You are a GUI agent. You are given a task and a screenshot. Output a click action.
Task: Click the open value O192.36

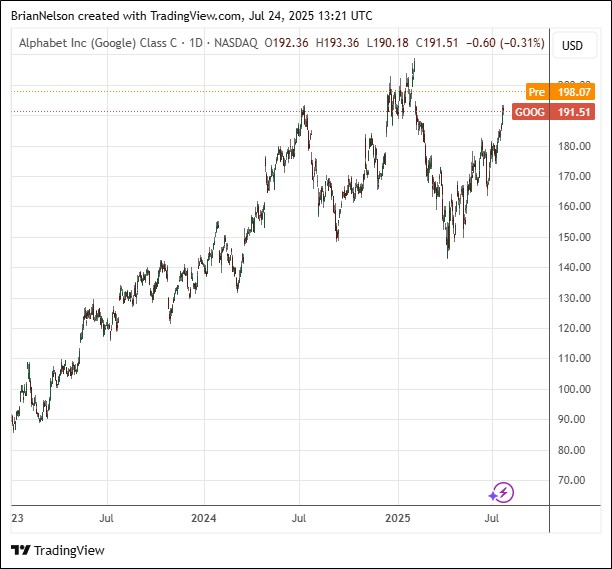(286, 43)
